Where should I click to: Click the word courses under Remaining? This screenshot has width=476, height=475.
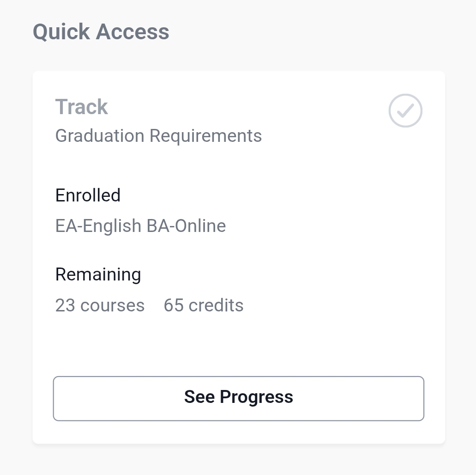coord(112,305)
